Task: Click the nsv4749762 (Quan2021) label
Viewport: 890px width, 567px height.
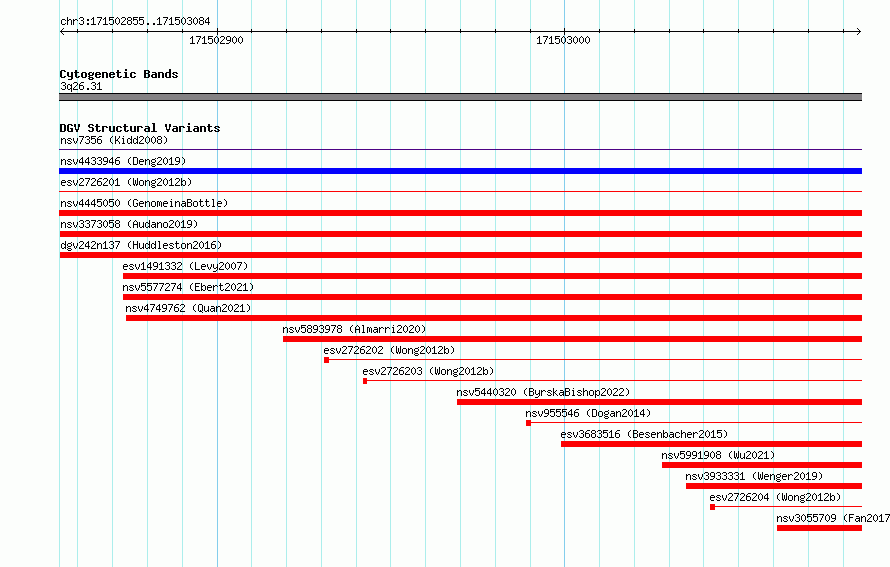Action: [x=188, y=308]
